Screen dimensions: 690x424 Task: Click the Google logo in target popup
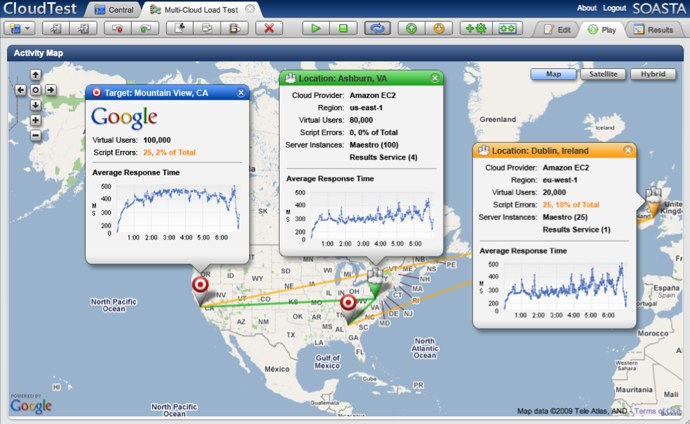(124, 118)
